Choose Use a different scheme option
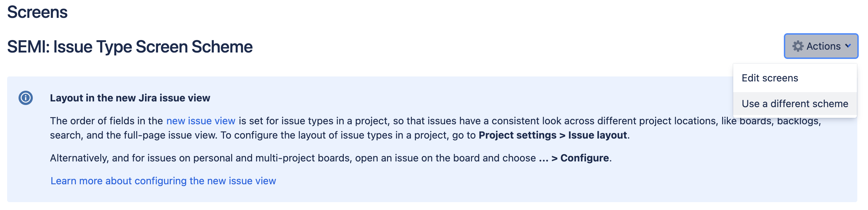 pyautogui.click(x=795, y=104)
